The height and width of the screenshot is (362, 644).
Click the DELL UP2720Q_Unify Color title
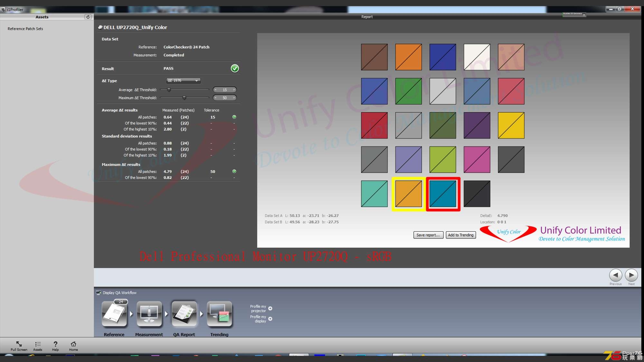135,27
